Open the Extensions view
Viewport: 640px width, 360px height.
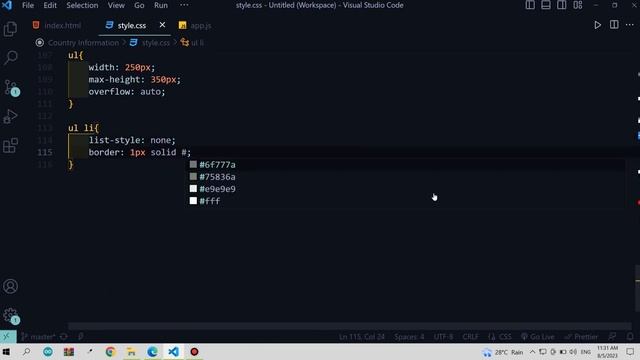point(10,145)
